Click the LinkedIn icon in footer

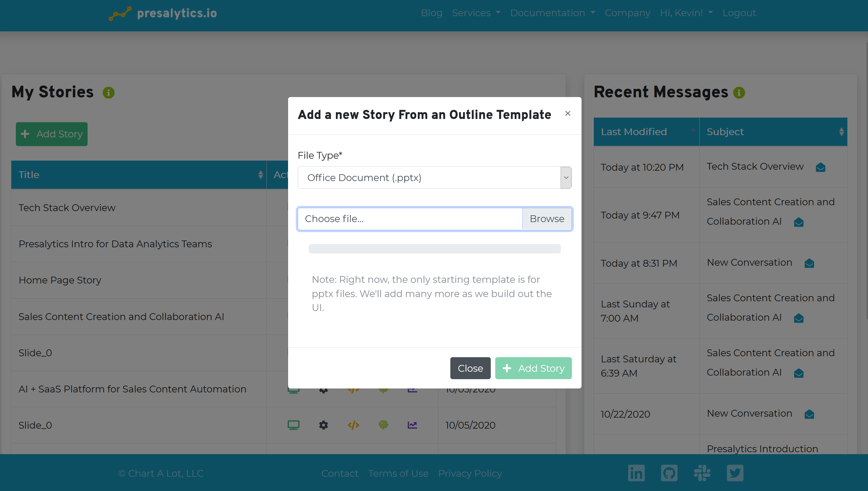(x=636, y=473)
